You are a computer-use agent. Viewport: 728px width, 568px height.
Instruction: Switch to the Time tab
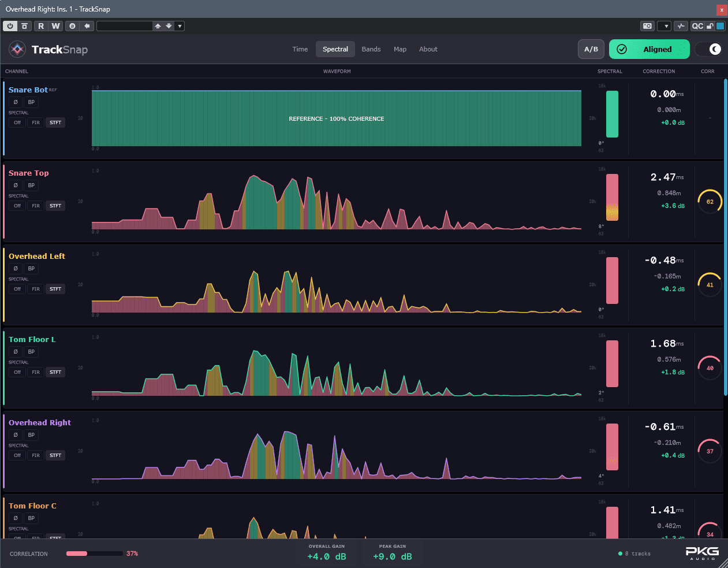pyautogui.click(x=300, y=49)
